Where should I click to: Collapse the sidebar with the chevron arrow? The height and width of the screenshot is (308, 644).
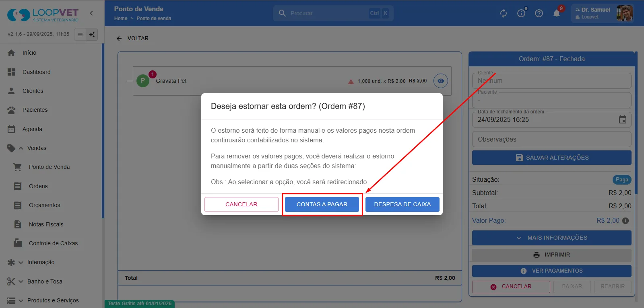point(91,13)
